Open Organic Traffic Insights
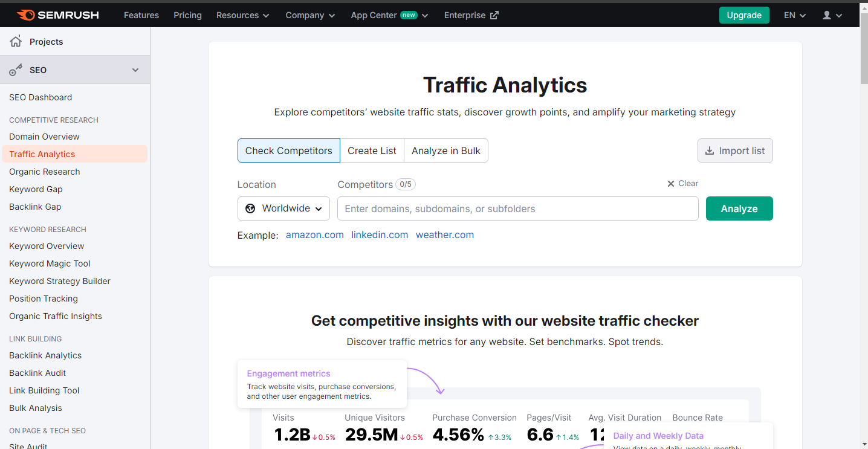This screenshot has width=868, height=449. [x=56, y=316]
